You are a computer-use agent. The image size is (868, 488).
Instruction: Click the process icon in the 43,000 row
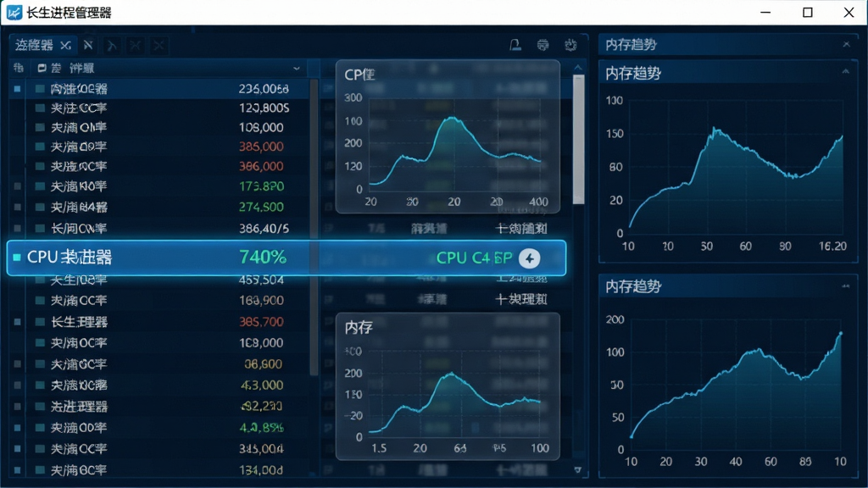click(40, 385)
